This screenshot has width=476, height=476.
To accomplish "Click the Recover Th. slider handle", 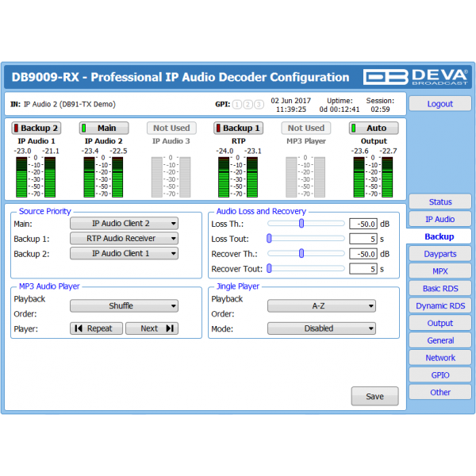I will (301, 254).
